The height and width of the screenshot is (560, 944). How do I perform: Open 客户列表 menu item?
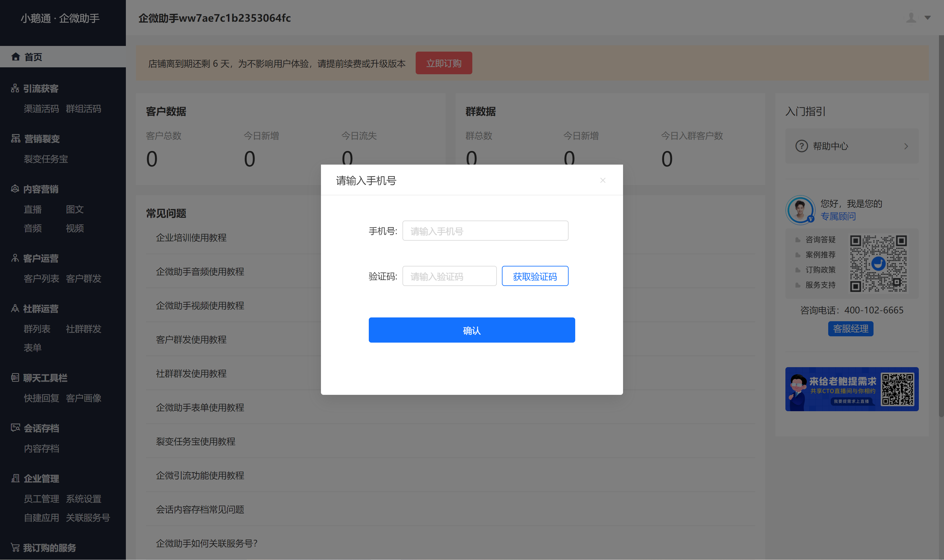(42, 278)
